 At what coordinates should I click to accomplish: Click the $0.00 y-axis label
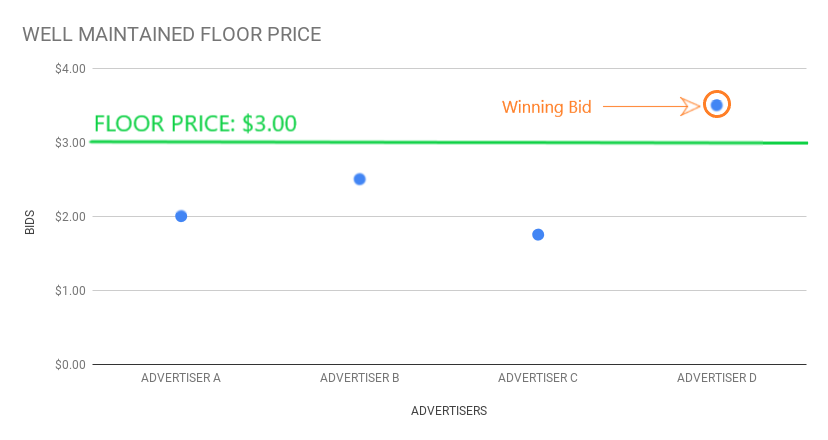pos(70,364)
